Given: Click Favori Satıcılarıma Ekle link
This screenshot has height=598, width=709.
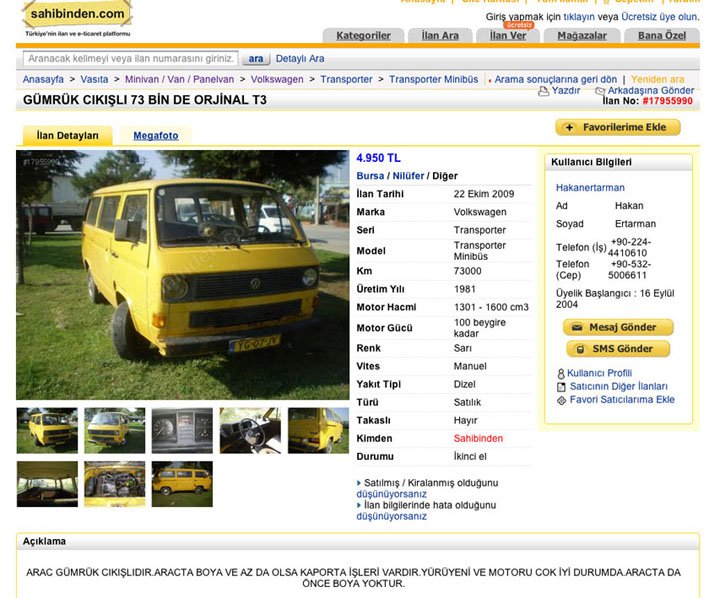Looking at the screenshot, I should tap(622, 400).
